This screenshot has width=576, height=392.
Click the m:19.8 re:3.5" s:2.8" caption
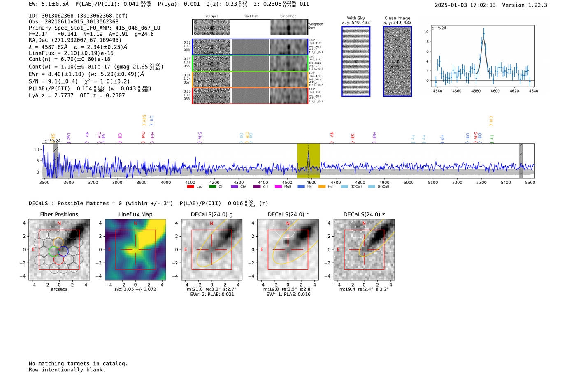tap(288, 289)
